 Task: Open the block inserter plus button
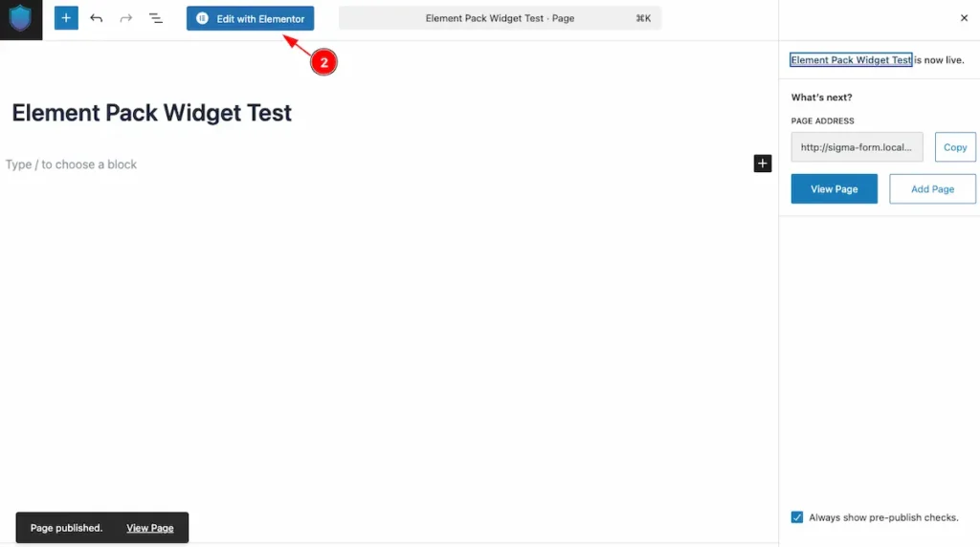66,18
